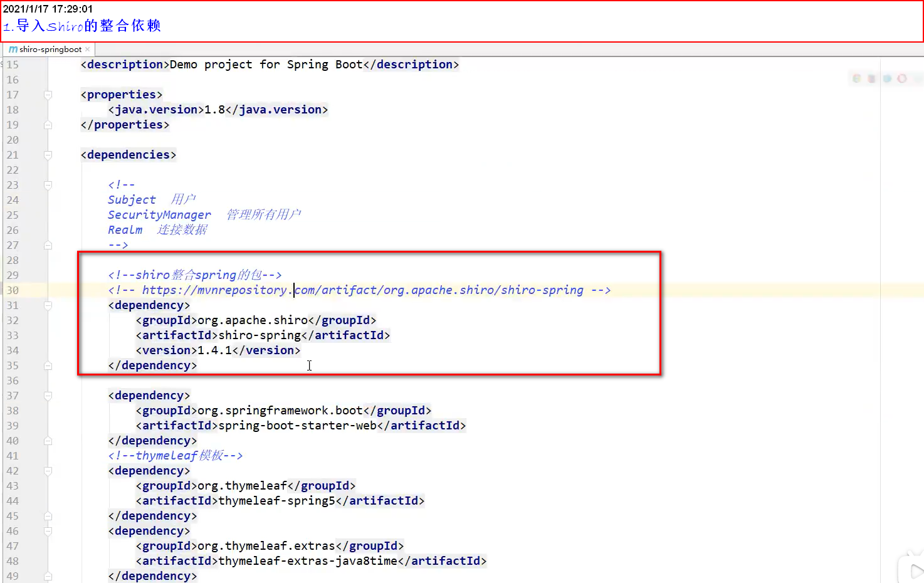
Task: Click line number 30 in the gutter
Action: point(13,290)
